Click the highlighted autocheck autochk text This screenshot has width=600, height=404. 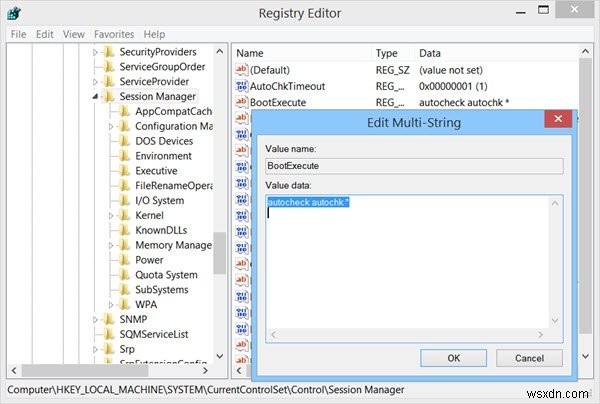308,202
